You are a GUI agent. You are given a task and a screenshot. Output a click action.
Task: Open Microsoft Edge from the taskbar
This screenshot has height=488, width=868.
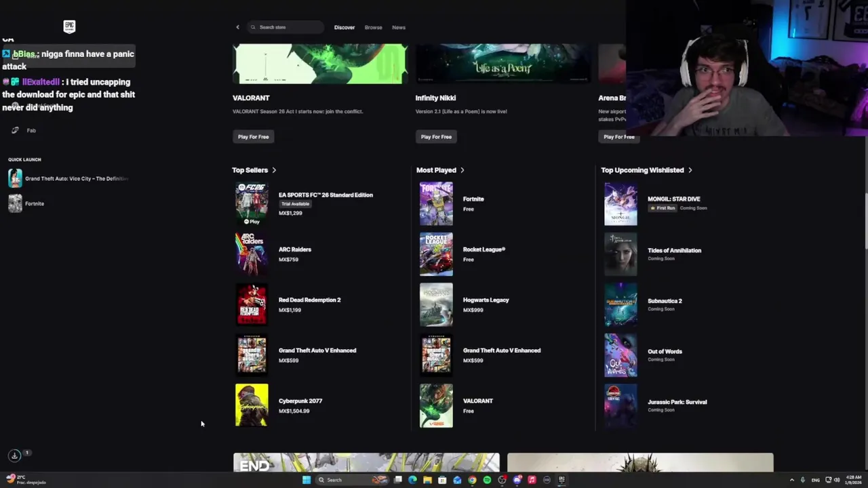412,480
